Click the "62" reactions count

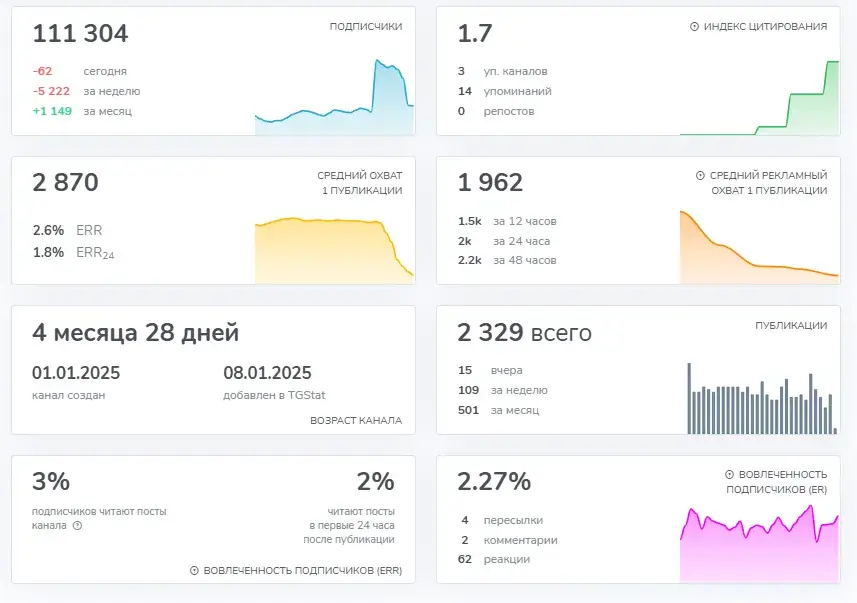coord(465,559)
